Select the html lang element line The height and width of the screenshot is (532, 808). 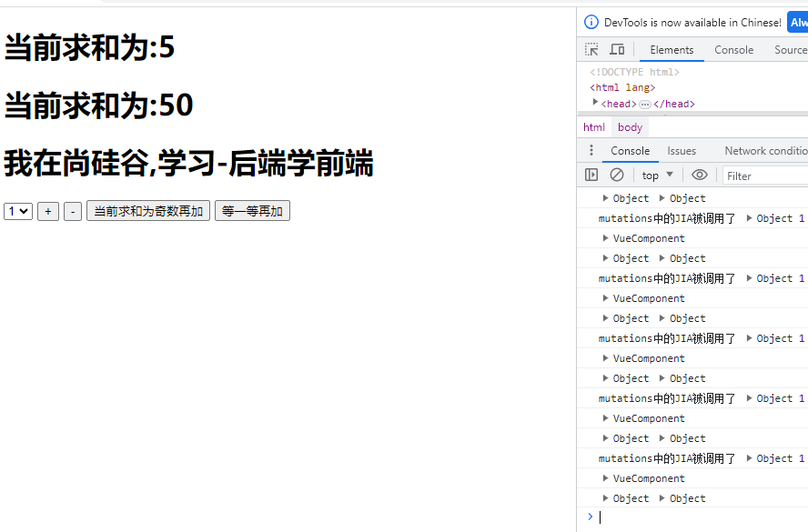(x=622, y=87)
